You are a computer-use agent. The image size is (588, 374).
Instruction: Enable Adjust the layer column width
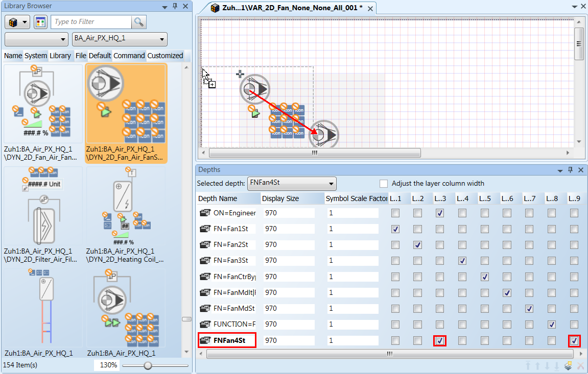[384, 184]
